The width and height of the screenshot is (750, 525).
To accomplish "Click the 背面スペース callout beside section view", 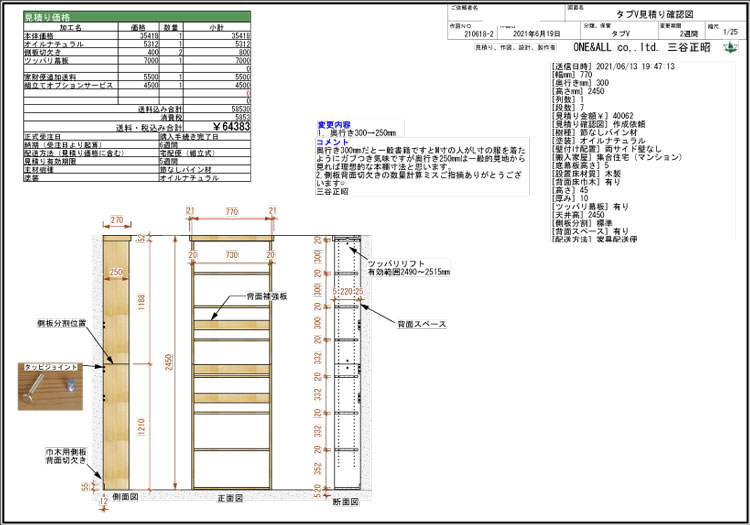I will (422, 324).
